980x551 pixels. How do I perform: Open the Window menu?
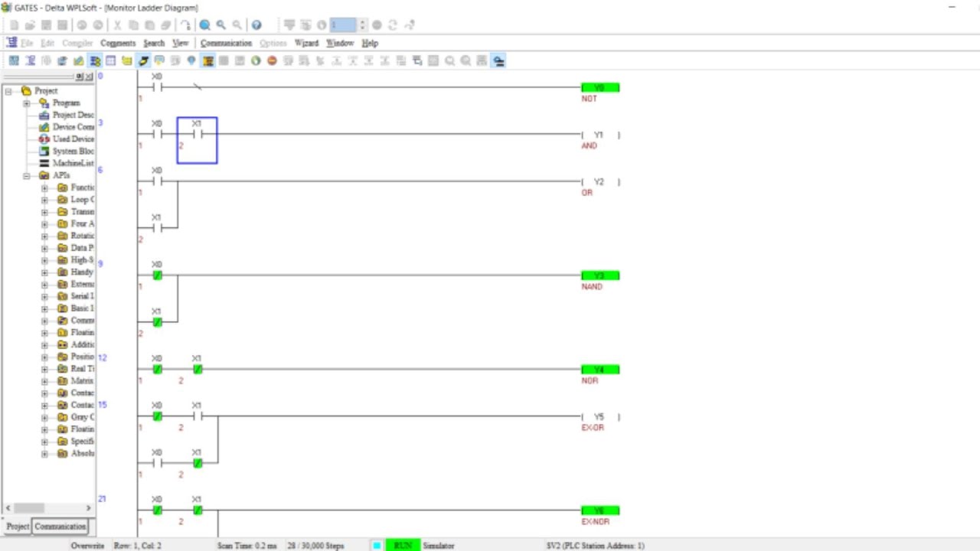pyautogui.click(x=340, y=43)
